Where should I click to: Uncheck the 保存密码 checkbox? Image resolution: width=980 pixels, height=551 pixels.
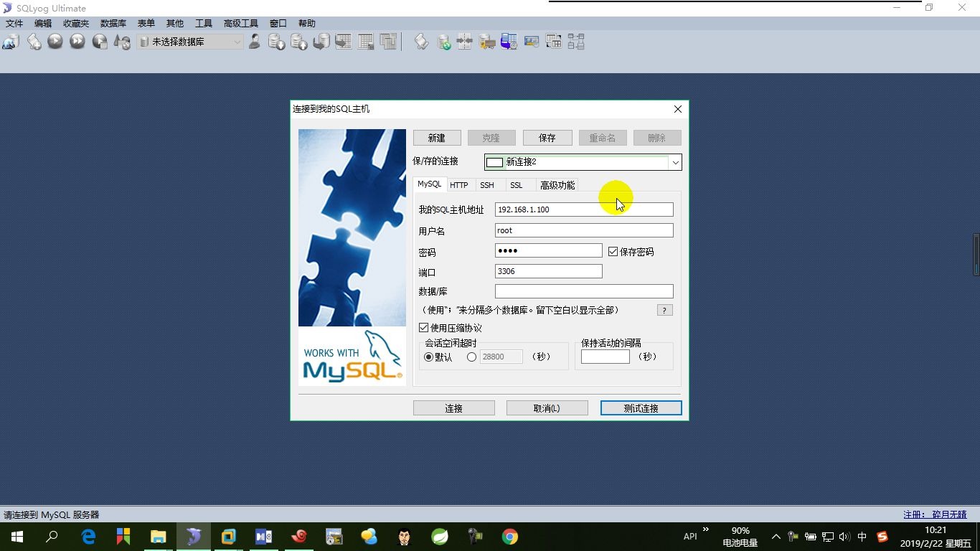tap(613, 251)
